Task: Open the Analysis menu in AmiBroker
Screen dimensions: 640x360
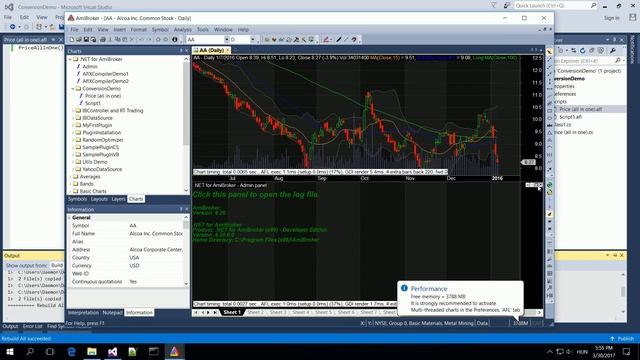Action: coord(182,29)
